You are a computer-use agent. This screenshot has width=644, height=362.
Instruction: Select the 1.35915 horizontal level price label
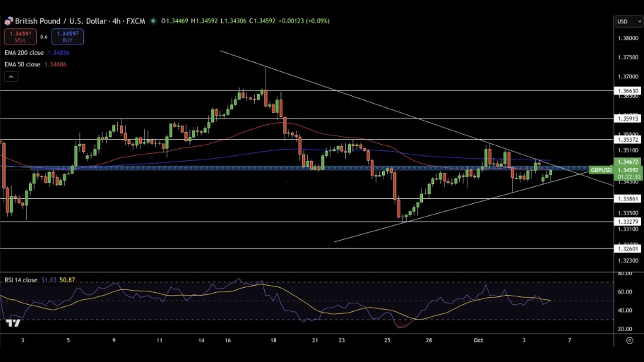pyautogui.click(x=628, y=119)
